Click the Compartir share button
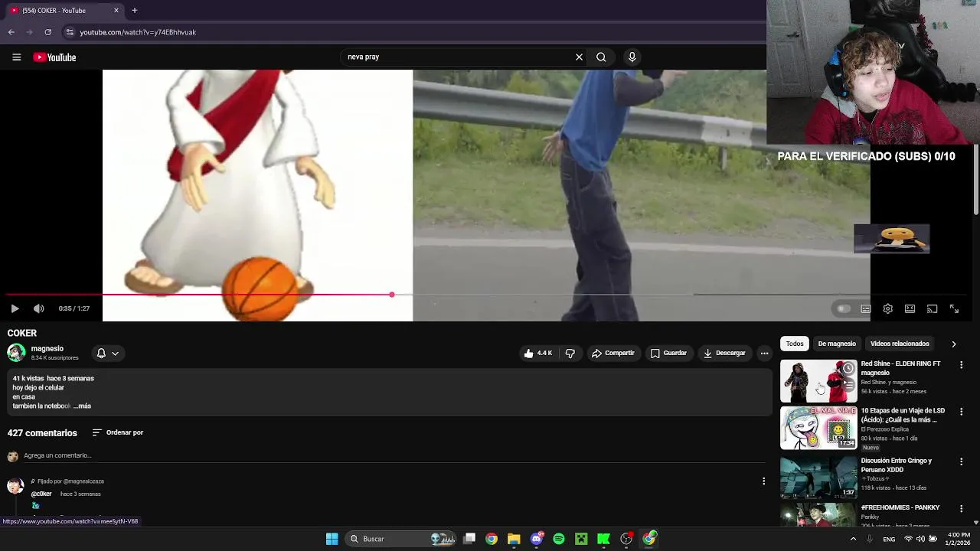This screenshot has height=551, width=980. click(613, 353)
